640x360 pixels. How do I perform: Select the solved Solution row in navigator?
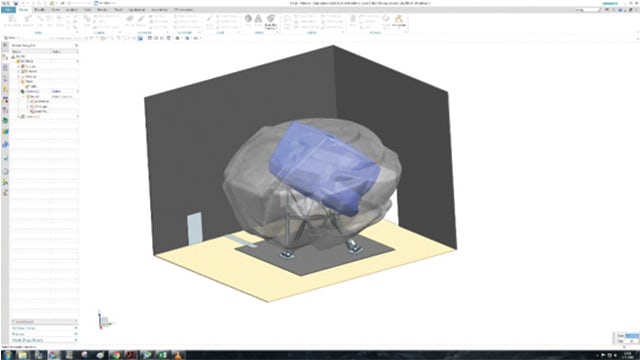tap(44, 91)
